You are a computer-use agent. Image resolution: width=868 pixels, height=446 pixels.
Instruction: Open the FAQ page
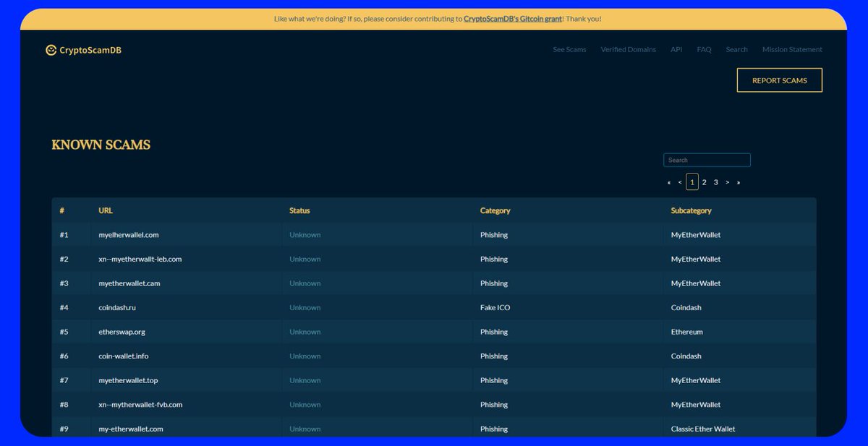tap(704, 50)
